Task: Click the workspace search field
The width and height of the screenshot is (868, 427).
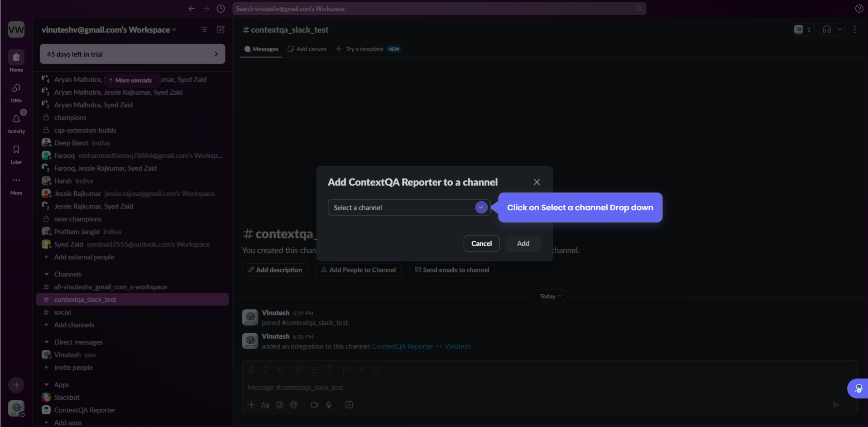Action: (435, 9)
